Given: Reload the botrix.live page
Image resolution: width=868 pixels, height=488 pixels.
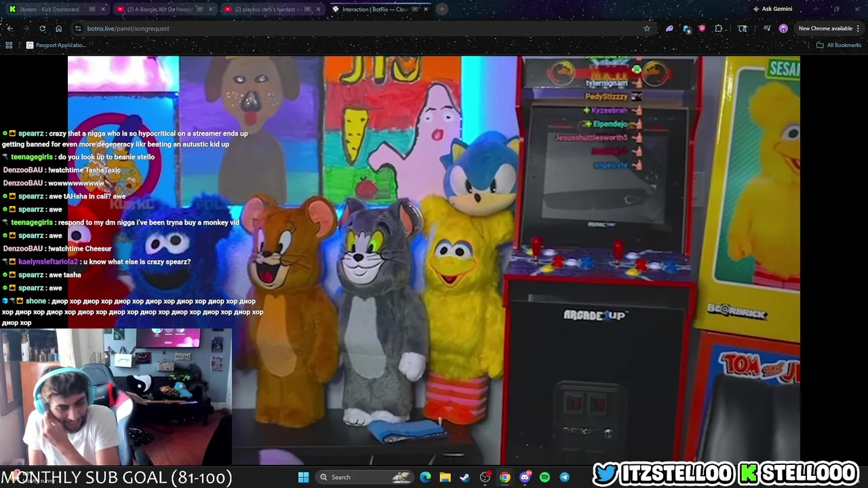Looking at the screenshot, I should (42, 28).
